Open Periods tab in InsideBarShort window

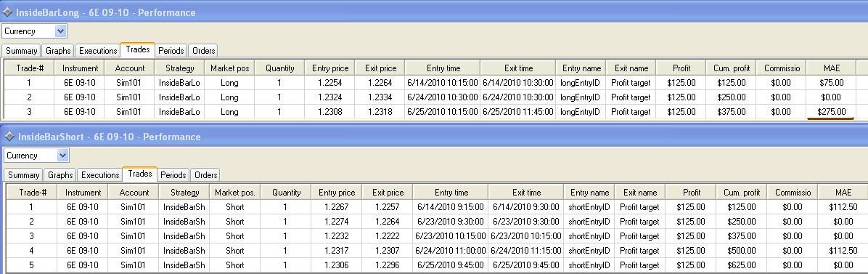[x=173, y=174]
